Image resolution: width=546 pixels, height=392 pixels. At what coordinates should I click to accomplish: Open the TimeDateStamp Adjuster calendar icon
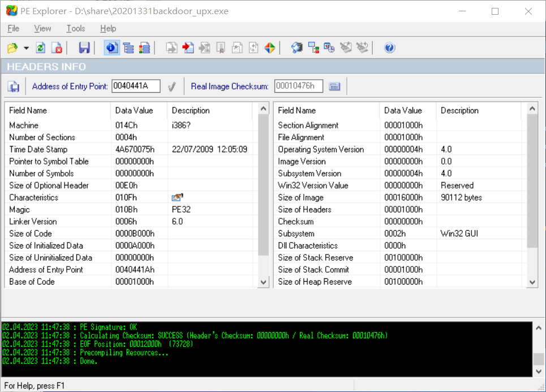point(329,48)
